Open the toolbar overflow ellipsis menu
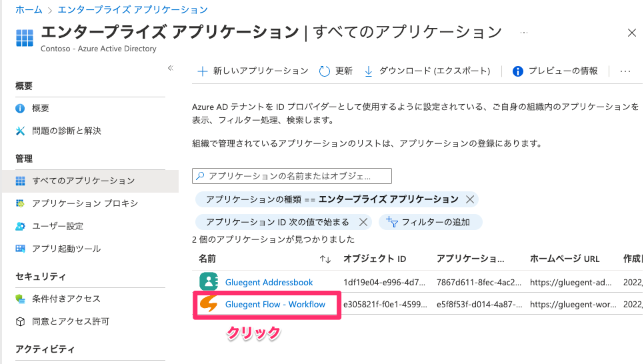This screenshot has width=644, height=364. (x=625, y=71)
